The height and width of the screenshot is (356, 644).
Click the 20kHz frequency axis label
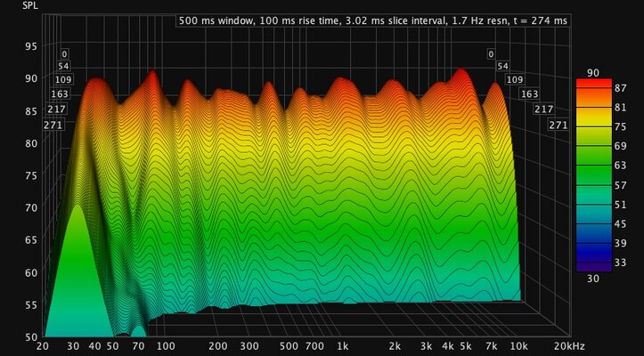[x=568, y=346]
